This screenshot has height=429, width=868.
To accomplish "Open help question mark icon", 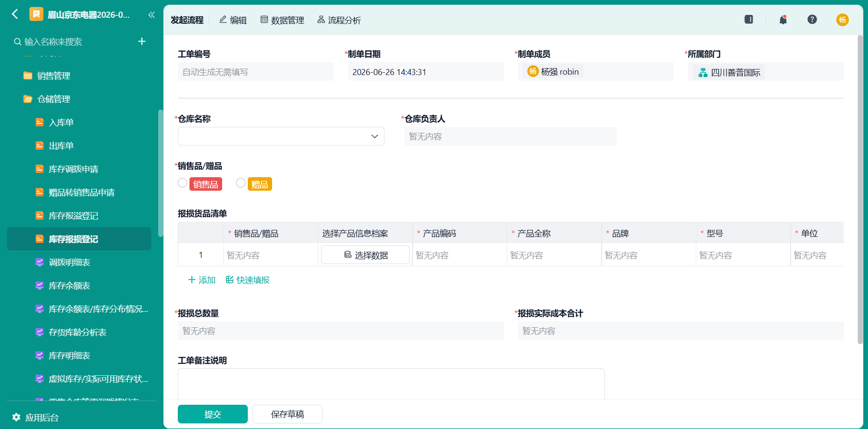I will click(812, 20).
